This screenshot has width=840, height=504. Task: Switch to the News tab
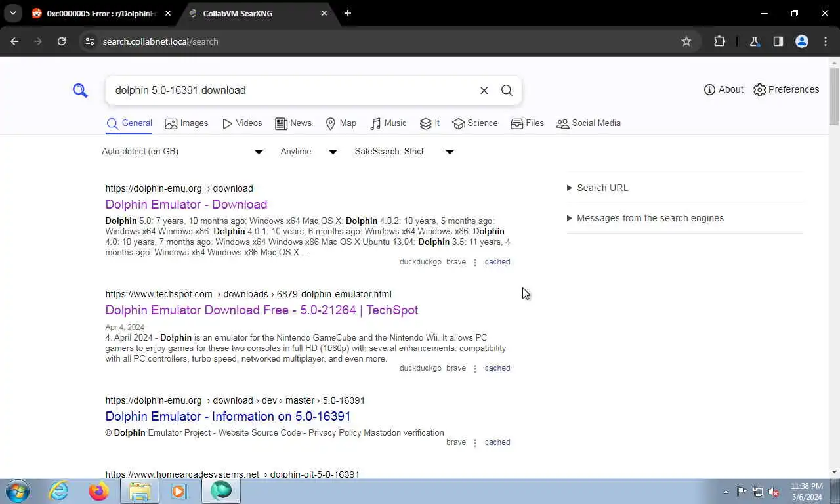tap(293, 123)
